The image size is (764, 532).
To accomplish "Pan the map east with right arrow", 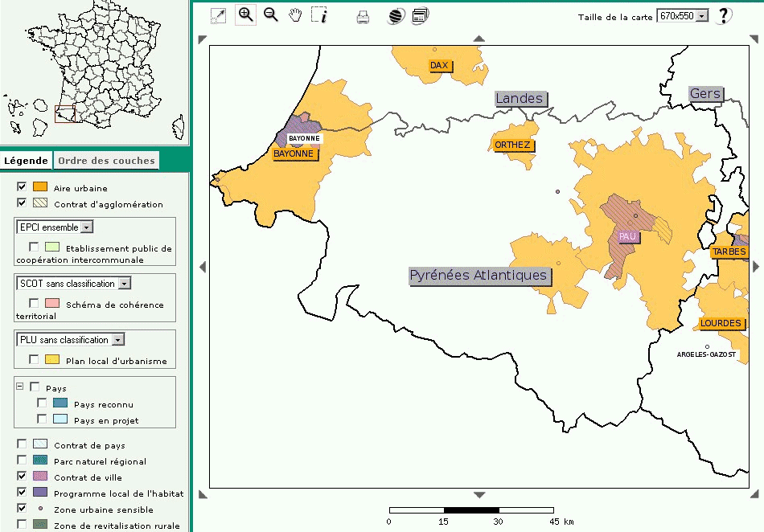I will [757, 267].
